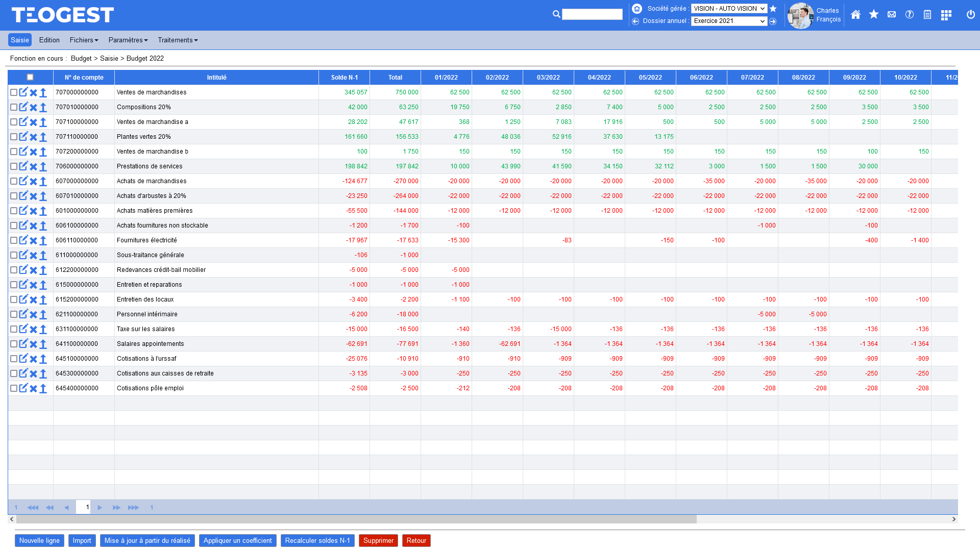This screenshot has height=551, width=980.
Task: Click the search magnifier icon
Action: (556, 14)
